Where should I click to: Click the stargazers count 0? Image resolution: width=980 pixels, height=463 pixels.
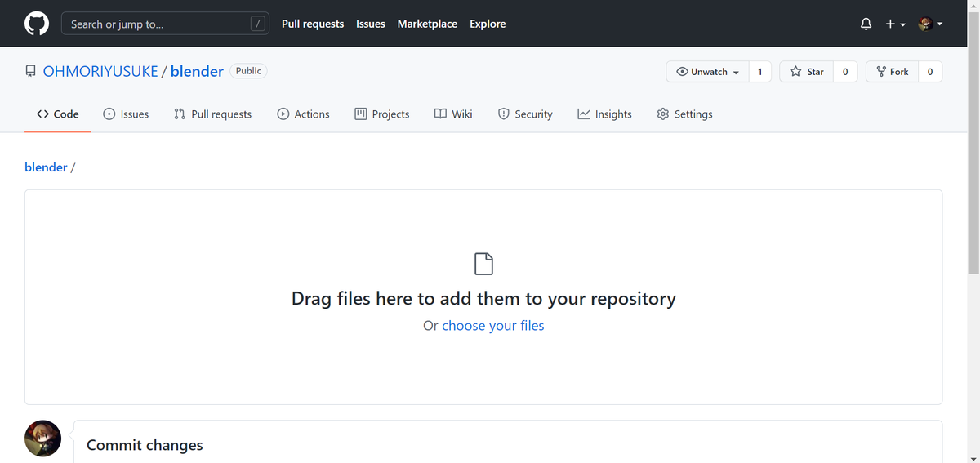(x=845, y=72)
